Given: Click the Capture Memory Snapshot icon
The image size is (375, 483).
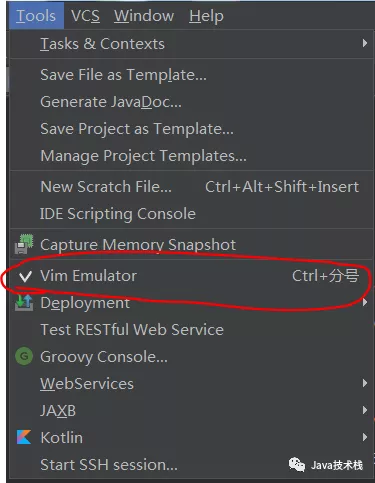Looking at the screenshot, I should pos(24,245).
